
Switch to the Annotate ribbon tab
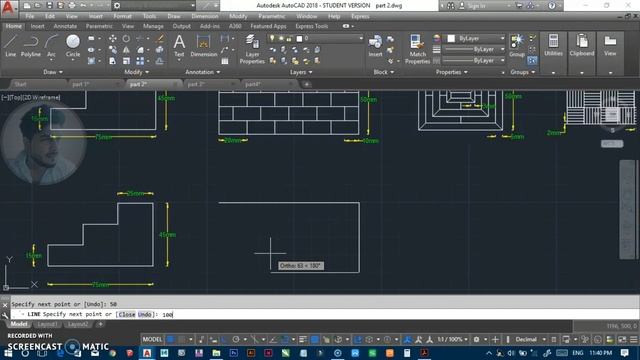65,26
